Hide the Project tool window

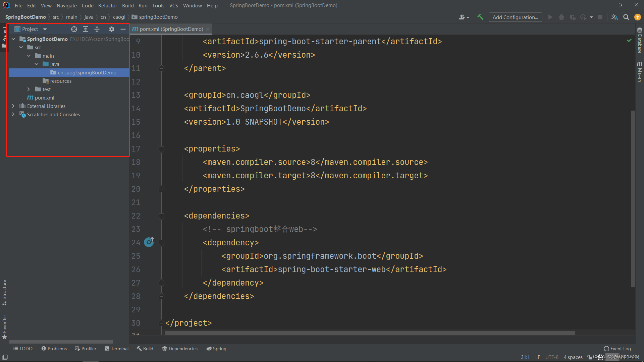point(123,29)
